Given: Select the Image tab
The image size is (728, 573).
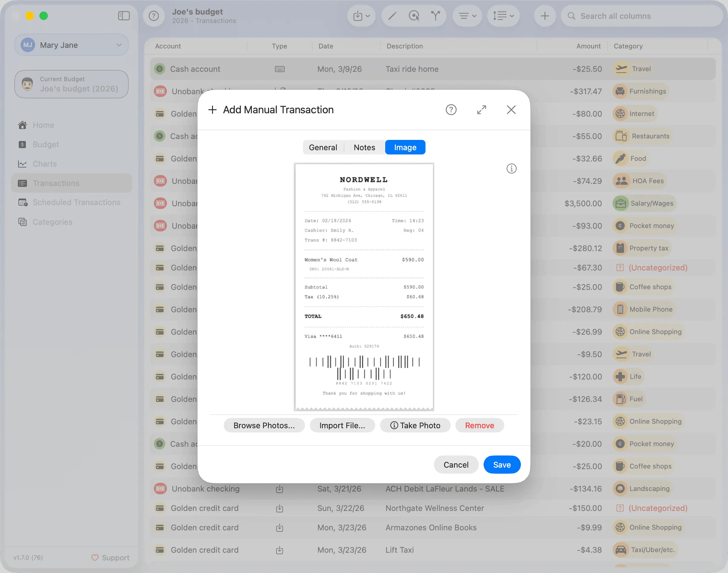Looking at the screenshot, I should point(405,147).
